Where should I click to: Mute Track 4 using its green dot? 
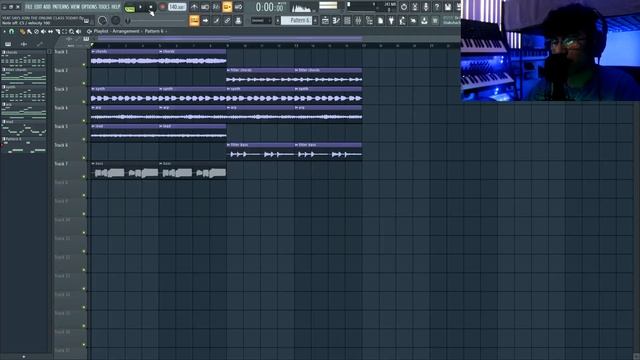point(84,120)
